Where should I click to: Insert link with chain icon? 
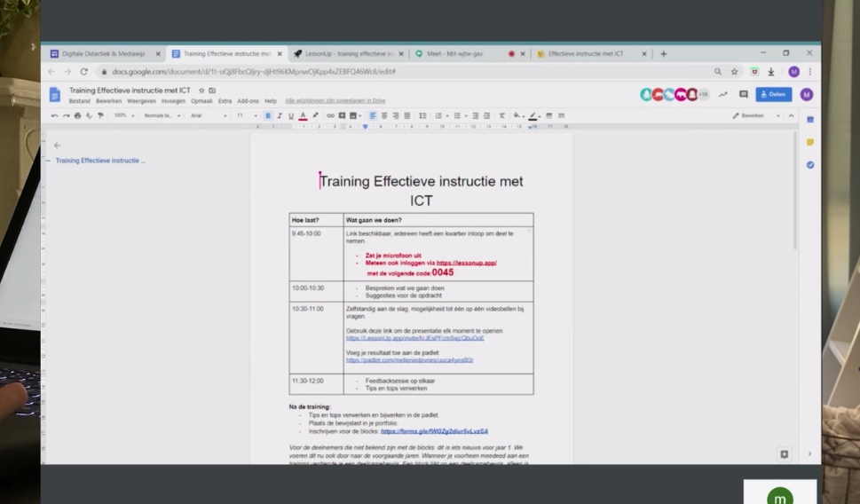click(x=330, y=115)
